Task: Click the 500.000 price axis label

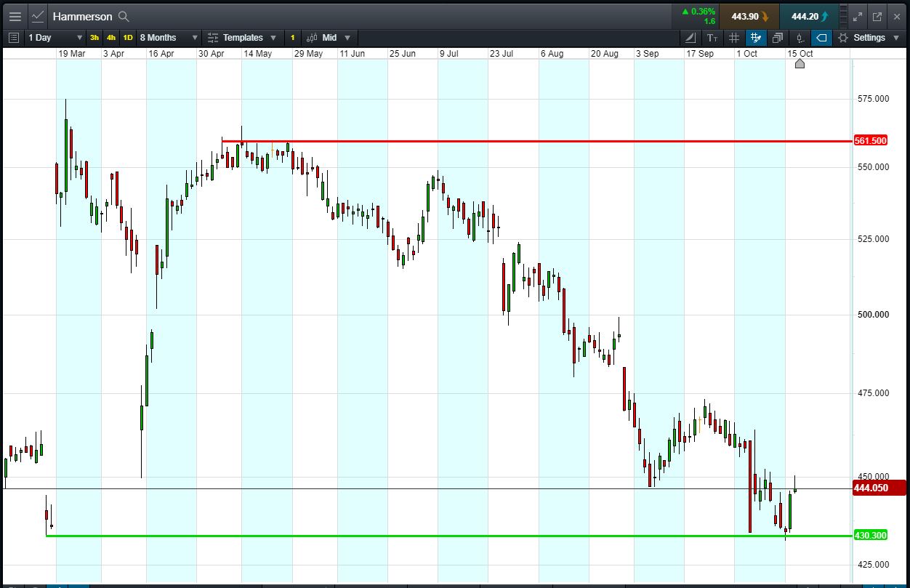Action: pos(872,315)
